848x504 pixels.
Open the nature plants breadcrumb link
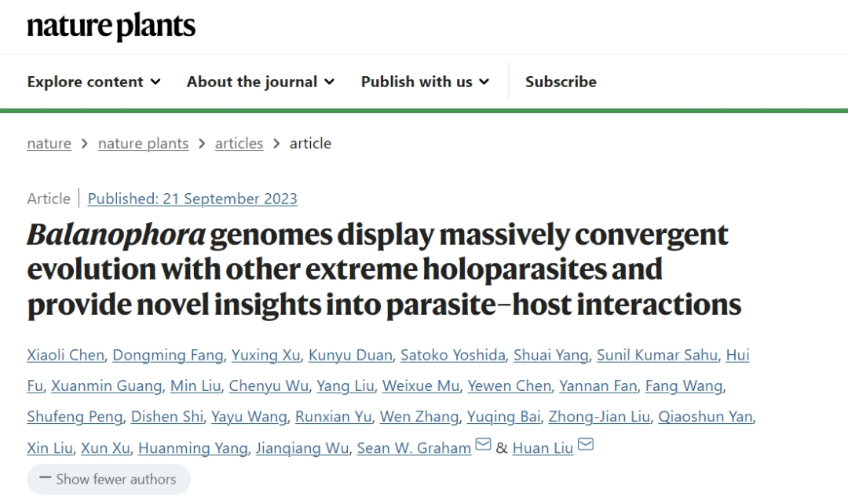coord(144,144)
